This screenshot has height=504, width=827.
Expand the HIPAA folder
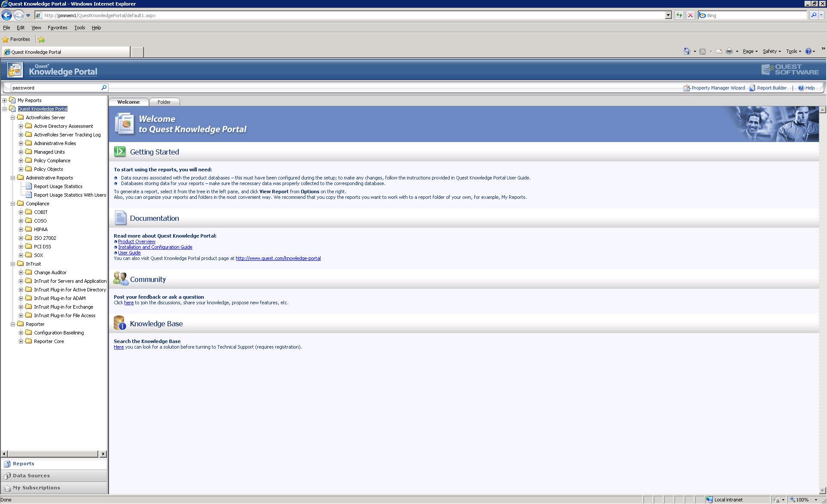pyautogui.click(x=21, y=229)
